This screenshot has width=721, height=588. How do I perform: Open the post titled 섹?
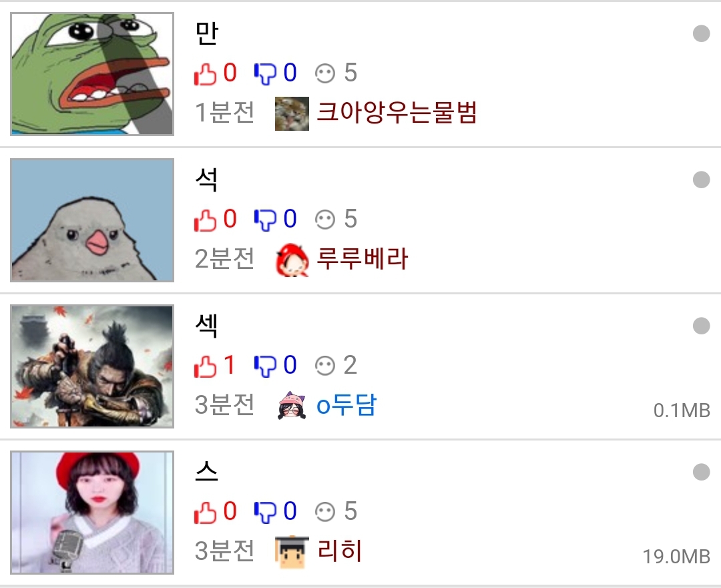click(206, 325)
